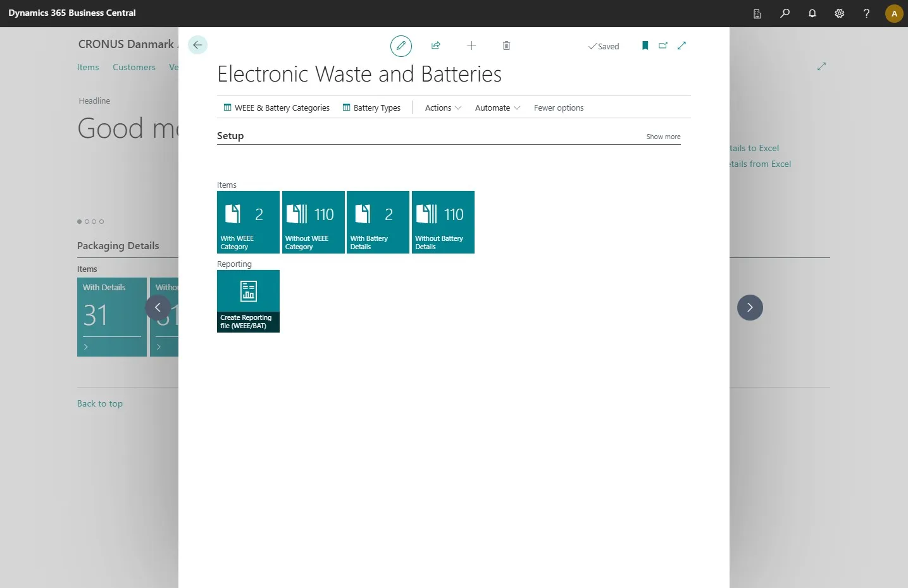Viewport: 908px width, 588px height.
Task: Open the With Battery Details tile
Action: pos(378,222)
